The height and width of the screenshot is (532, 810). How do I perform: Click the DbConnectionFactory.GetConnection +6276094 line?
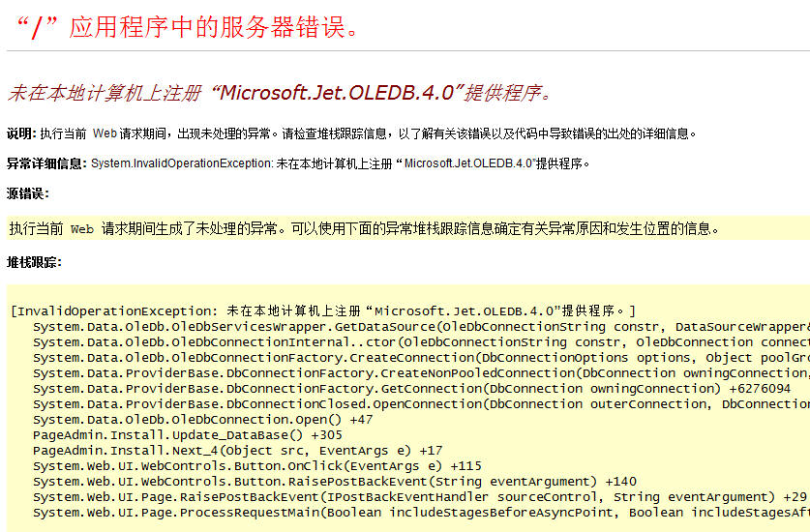point(411,388)
